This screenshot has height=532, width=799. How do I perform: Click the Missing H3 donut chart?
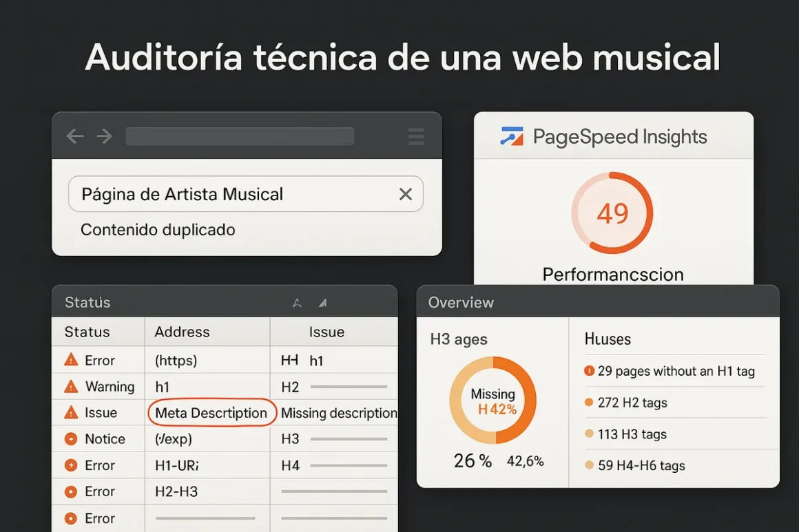[x=492, y=400]
